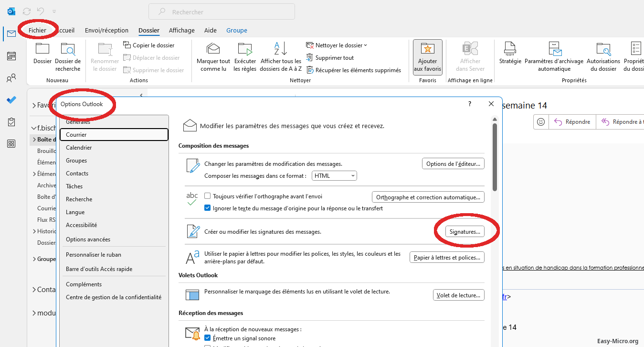Screen dimensions: 644x347
Task: Switch to the Dossier ribbon tab
Action: point(149,30)
